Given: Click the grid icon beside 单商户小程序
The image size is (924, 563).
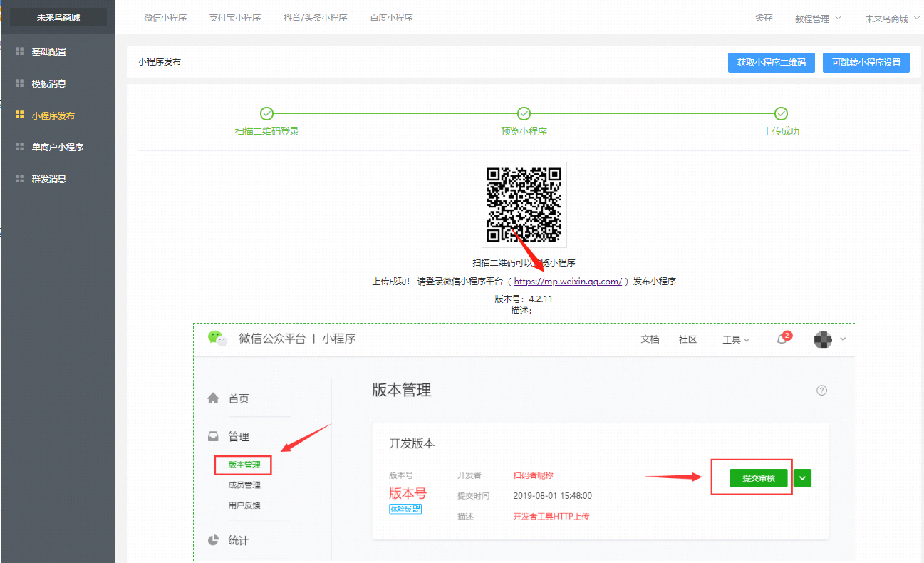Looking at the screenshot, I should (20, 147).
